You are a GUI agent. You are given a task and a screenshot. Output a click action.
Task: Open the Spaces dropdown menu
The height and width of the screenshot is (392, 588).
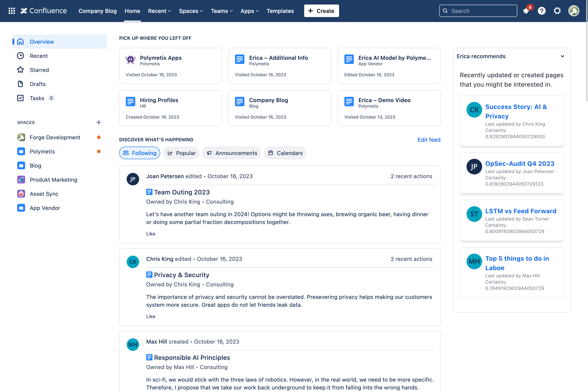(191, 11)
